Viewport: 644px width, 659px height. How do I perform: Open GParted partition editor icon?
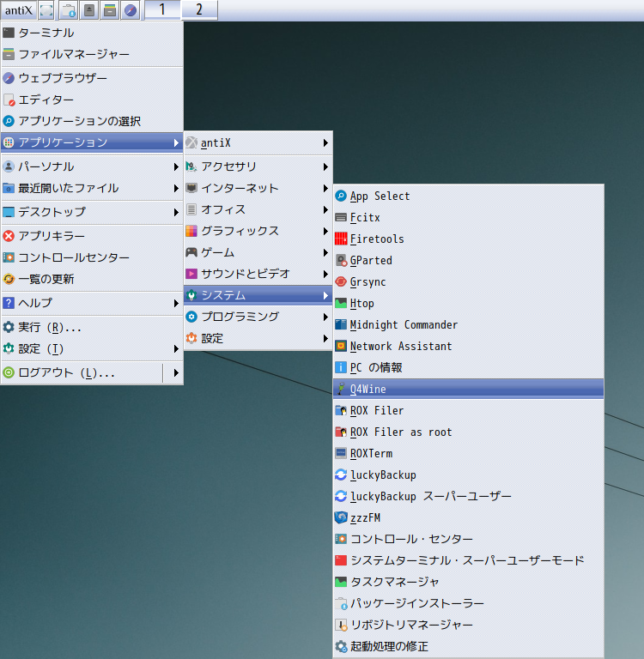click(341, 260)
